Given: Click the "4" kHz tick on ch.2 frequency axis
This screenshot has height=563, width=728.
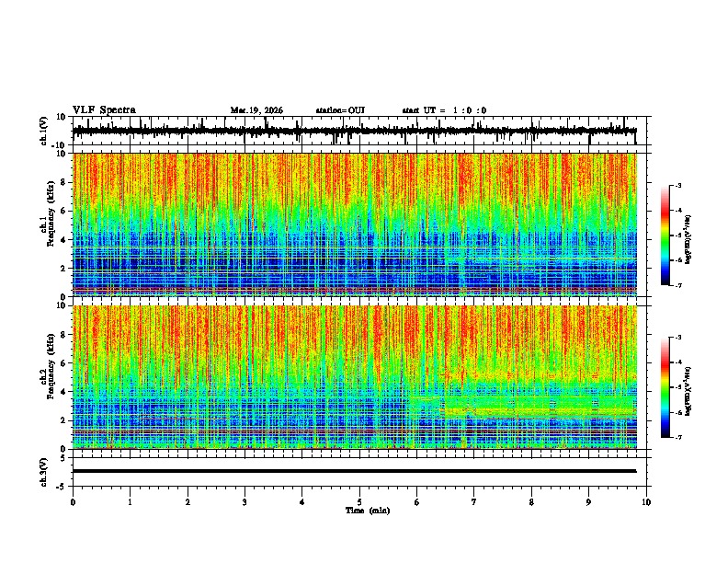Looking at the screenshot, I should pos(63,392).
